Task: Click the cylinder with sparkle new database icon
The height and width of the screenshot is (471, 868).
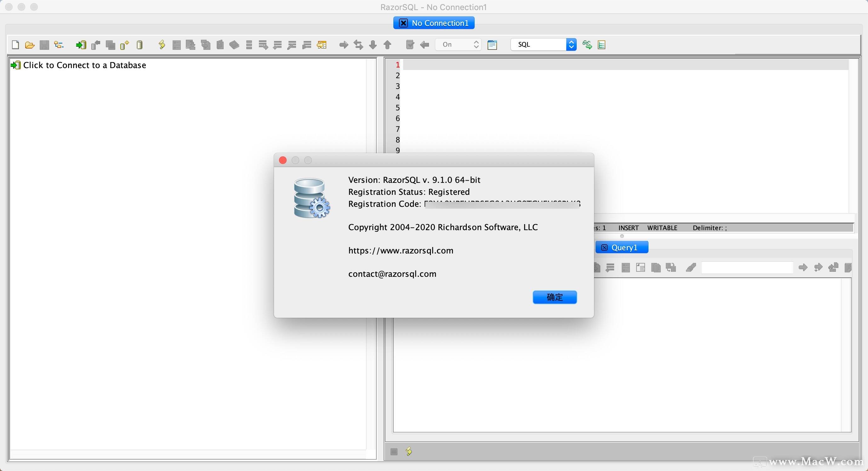Action: [125, 44]
